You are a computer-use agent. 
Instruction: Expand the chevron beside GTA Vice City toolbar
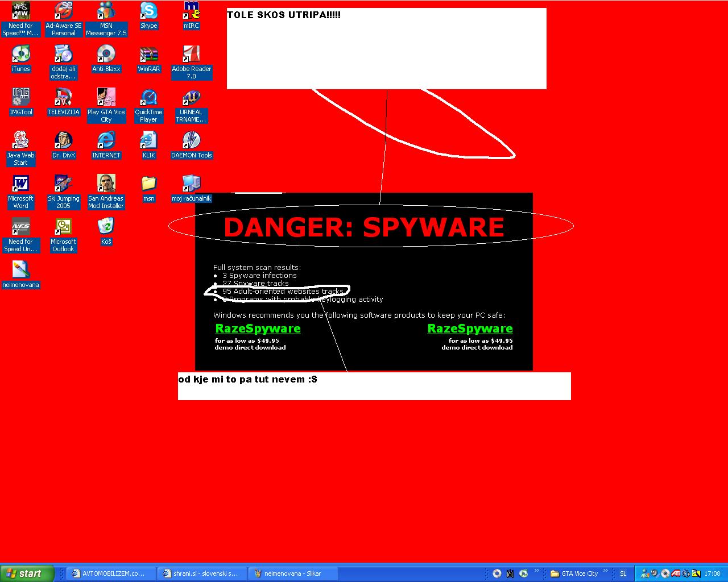tap(606, 571)
